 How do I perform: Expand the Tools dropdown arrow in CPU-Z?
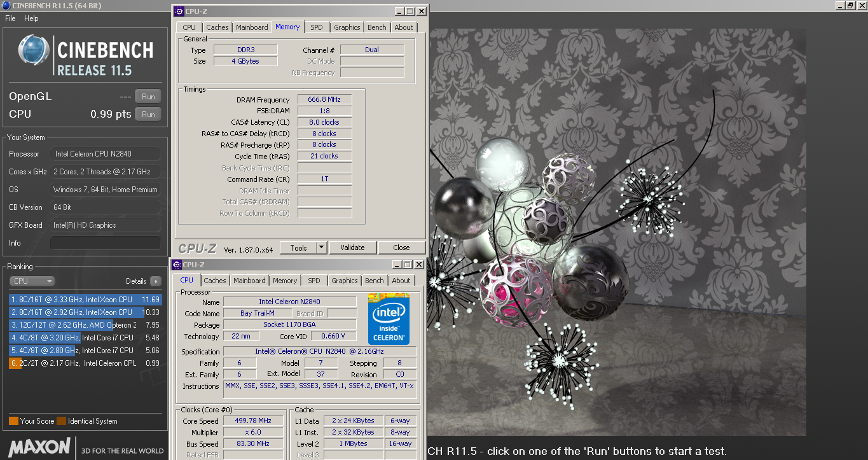click(322, 248)
